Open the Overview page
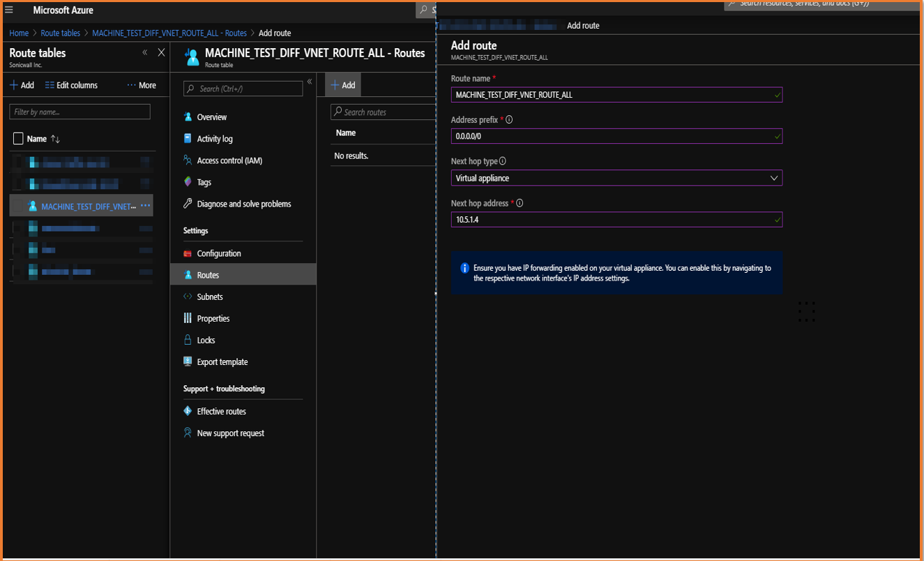The image size is (924, 561). coord(212,117)
